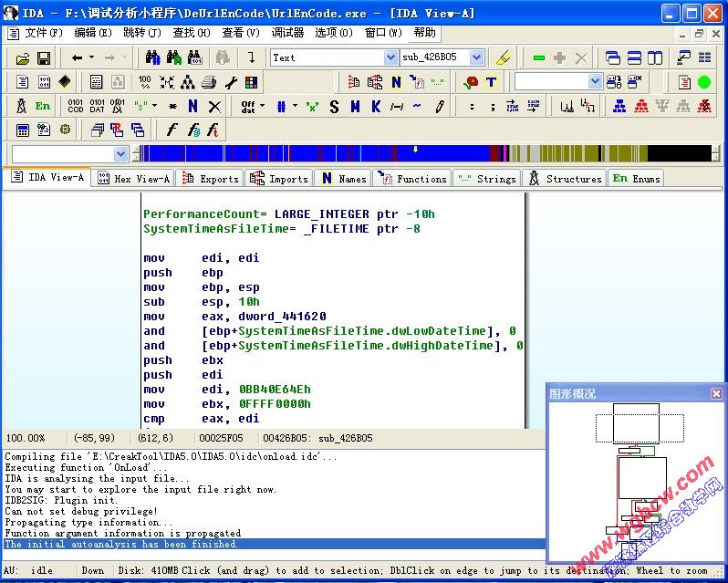This screenshot has height=583, width=728.
Task: Click the blue K operand icon
Action: 376,107
